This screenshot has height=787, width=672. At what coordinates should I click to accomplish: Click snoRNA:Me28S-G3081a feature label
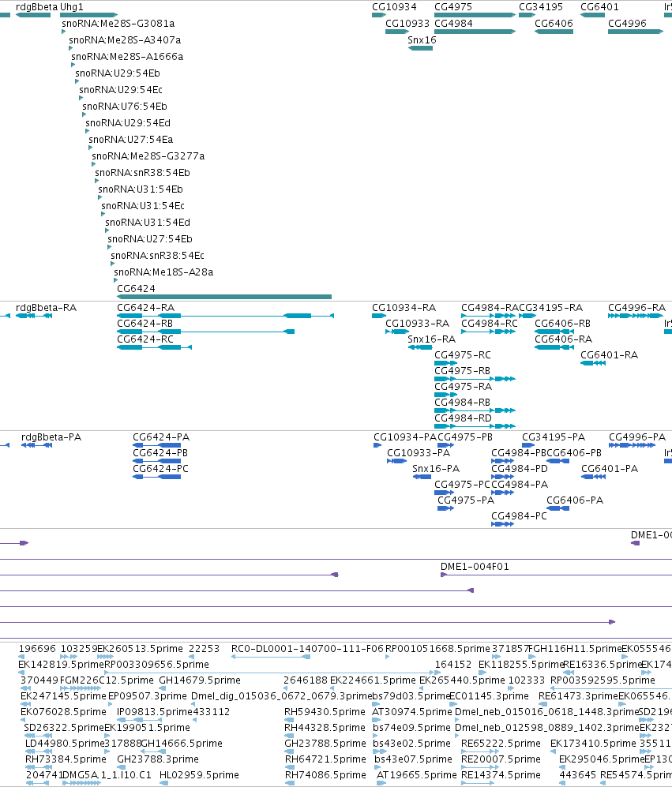(x=118, y=24)
